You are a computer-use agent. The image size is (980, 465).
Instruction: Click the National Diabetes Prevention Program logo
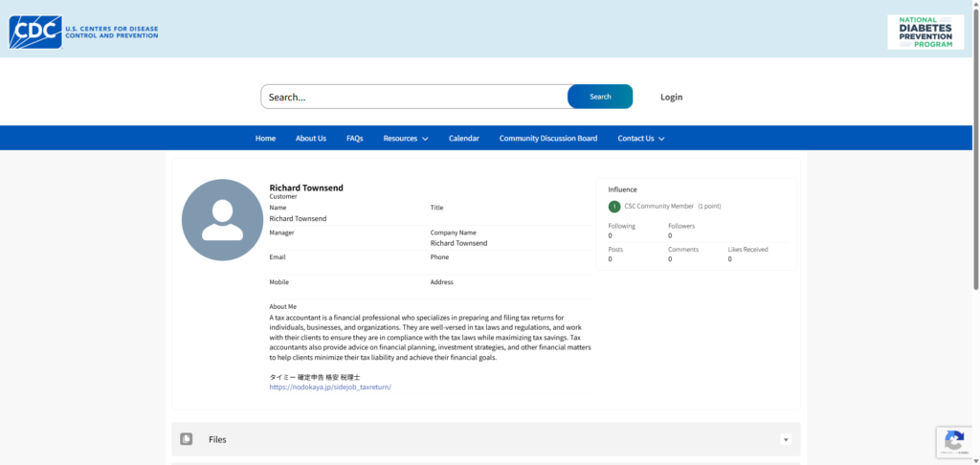coord(925,33)
